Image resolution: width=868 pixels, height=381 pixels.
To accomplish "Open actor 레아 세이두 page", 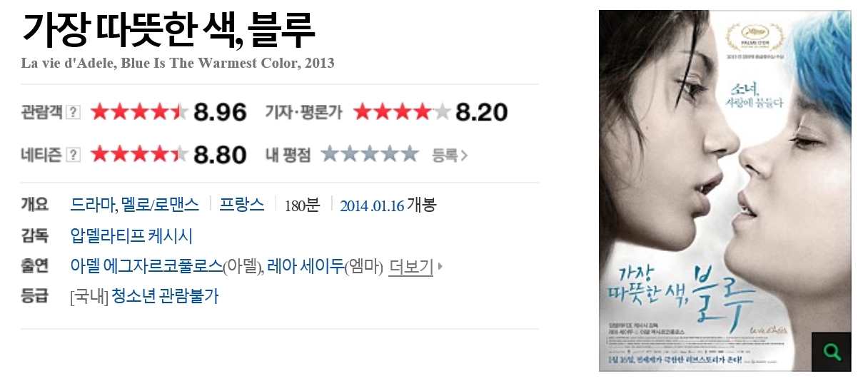I will (305, 267).
